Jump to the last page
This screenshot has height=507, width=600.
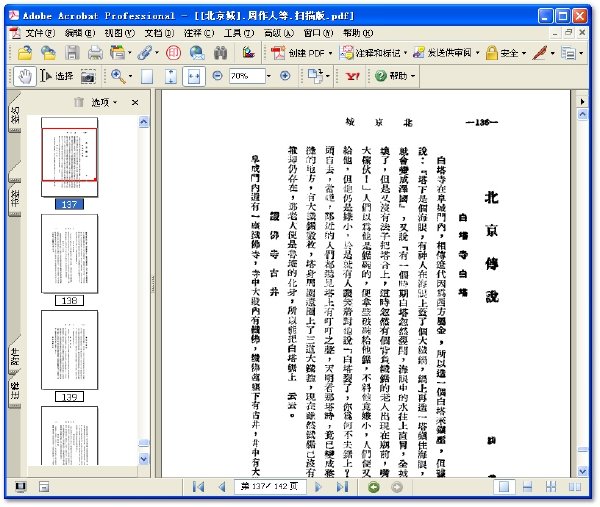pos(342,487)
